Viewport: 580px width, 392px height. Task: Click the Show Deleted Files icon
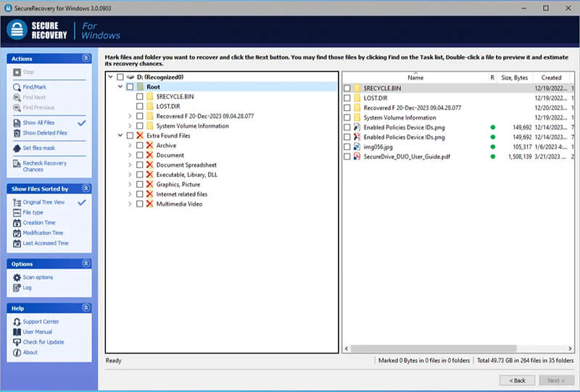(x=17, y=133)
